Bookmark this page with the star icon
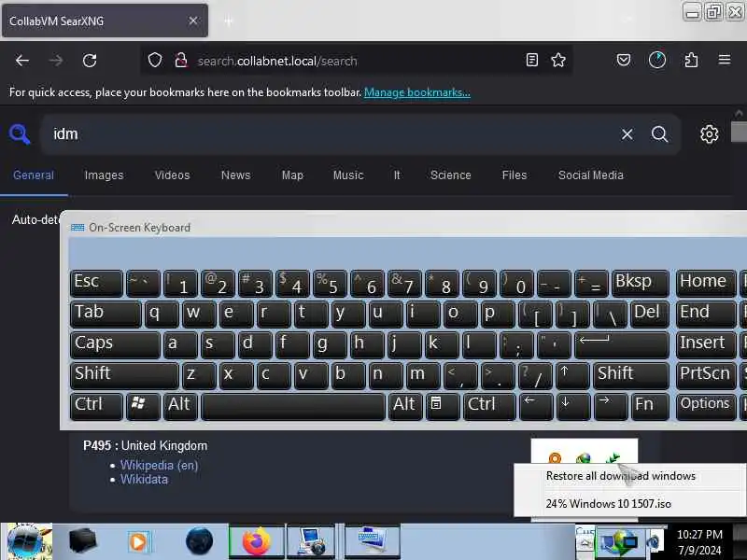This screenshot has width=747, height=560. point(558,60)
